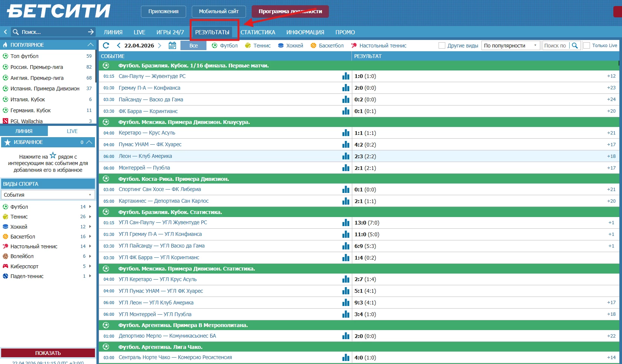Open the calendar date picker icon
622x364 pixels.
[172, 46]
